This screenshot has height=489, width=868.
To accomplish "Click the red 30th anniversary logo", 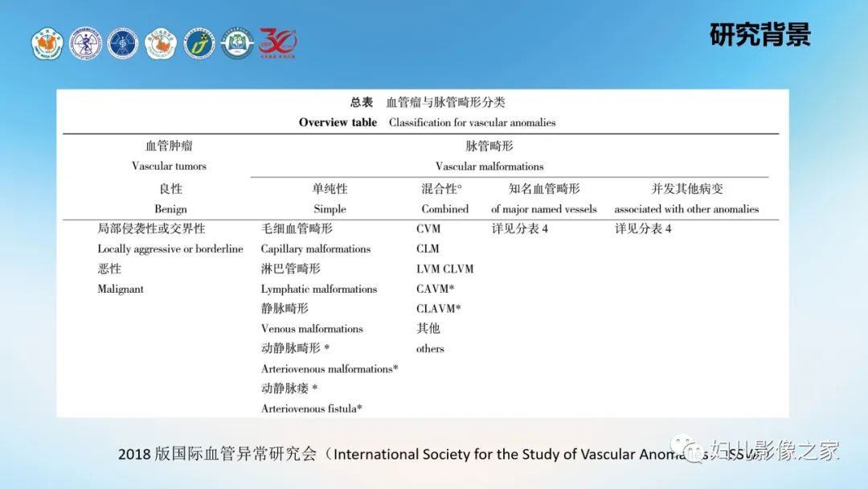I will click(278, 43).
